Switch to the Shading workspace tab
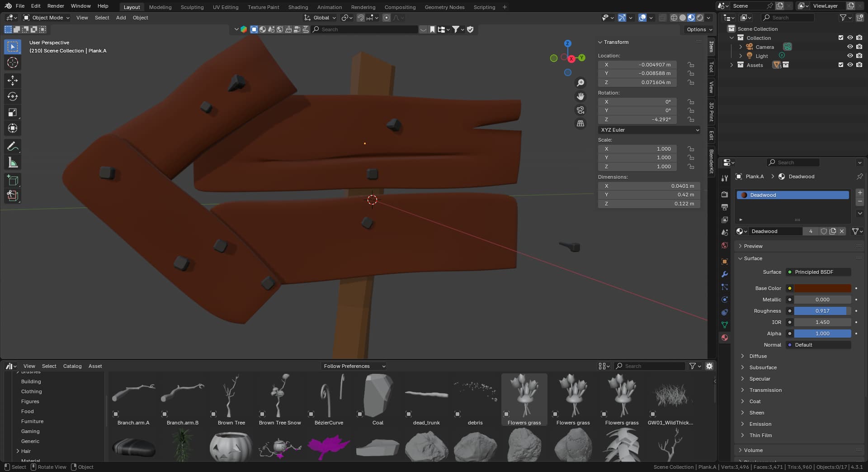Image resolution: width=868 pixels, height=472 pixels. point(298,7)
